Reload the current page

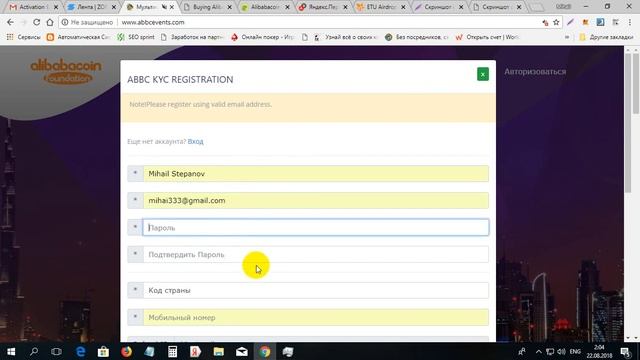click(x=37, y=22)
